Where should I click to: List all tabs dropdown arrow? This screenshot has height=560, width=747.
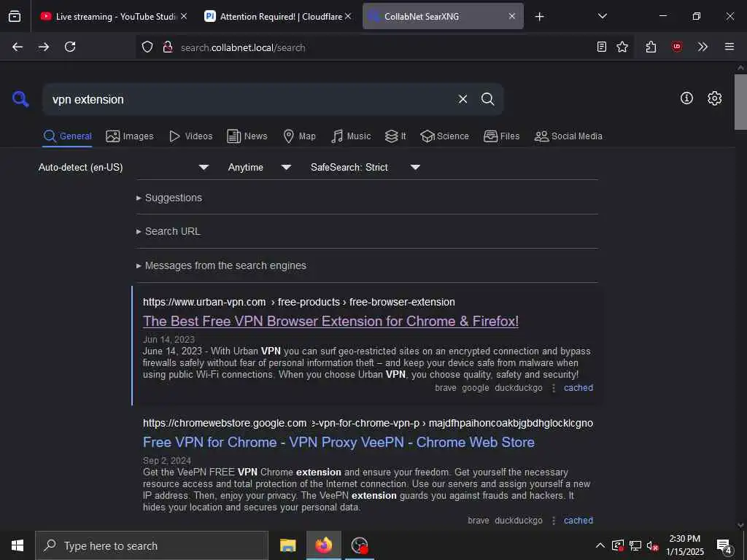[x=602, y=16]
